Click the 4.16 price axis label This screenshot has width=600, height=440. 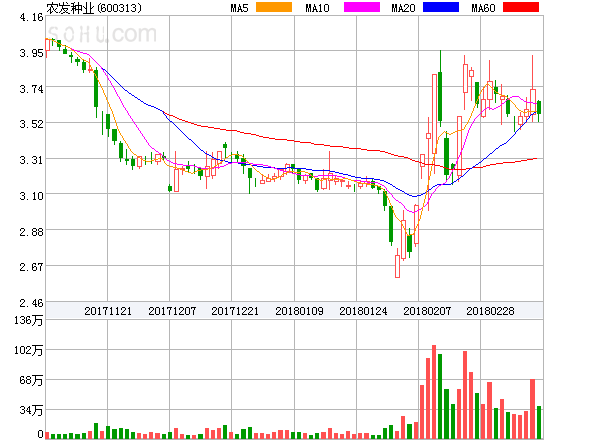point(31,17)
